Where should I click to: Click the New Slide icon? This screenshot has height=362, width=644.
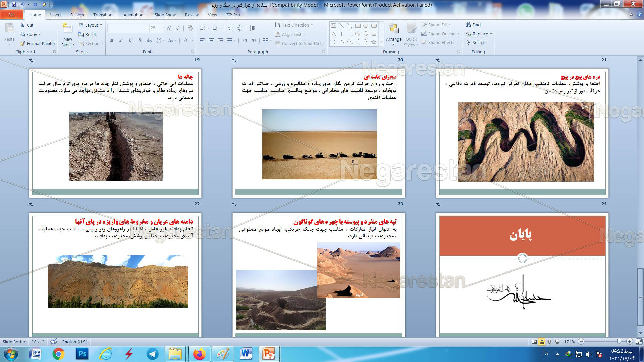[x=67, y=29]
